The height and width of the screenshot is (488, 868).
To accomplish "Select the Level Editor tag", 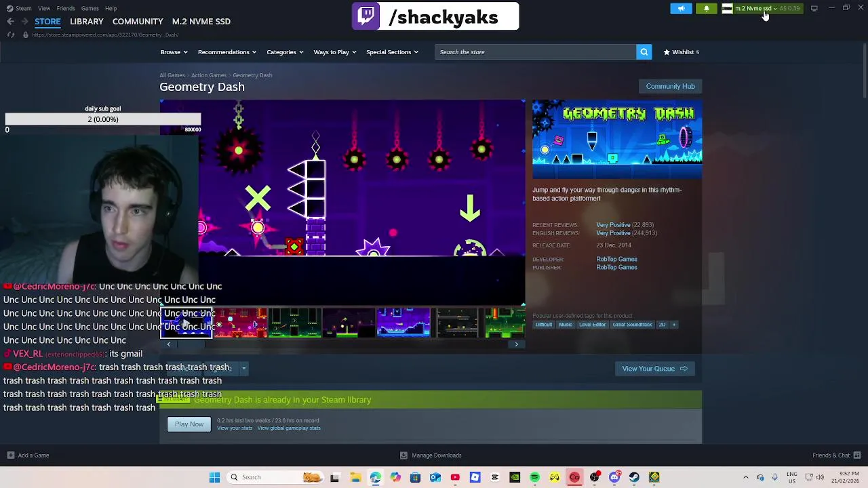I will (x=592, y=325).
